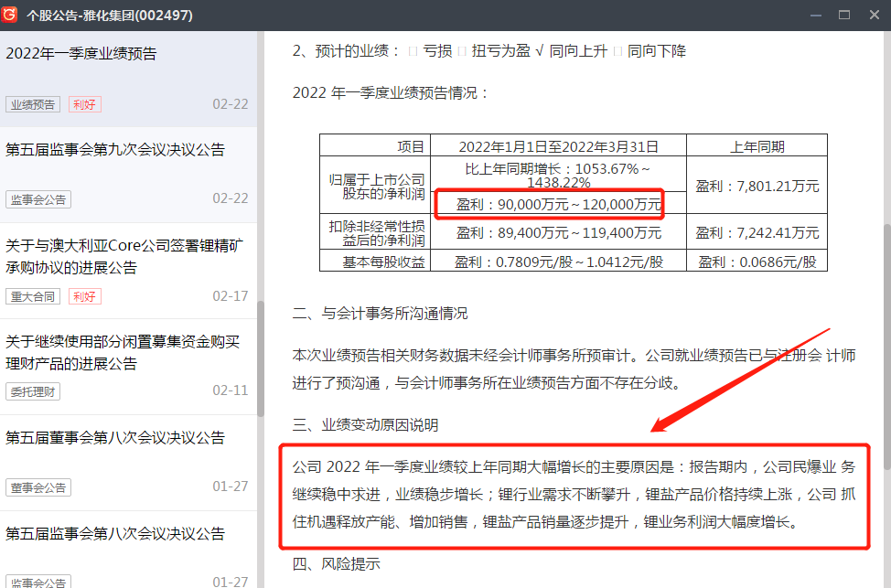
Task: Click the 重大合同 tag
Action: coord(33,296)
